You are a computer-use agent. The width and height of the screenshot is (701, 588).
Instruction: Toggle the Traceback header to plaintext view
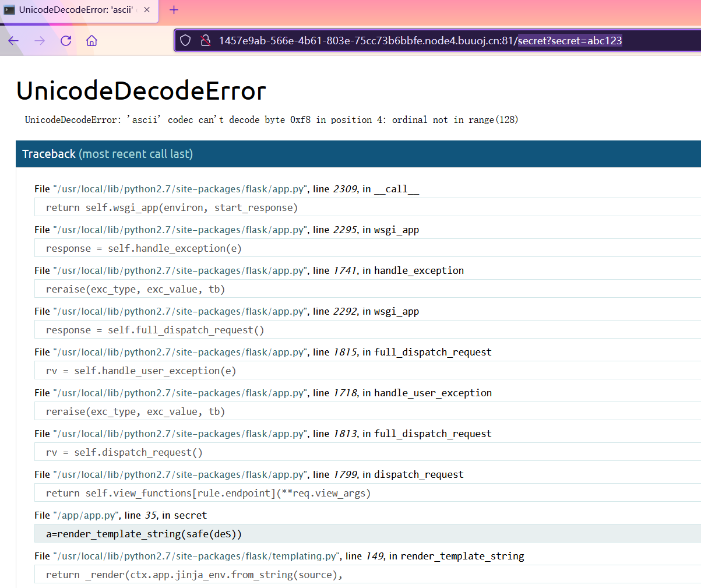coord(107,154)
